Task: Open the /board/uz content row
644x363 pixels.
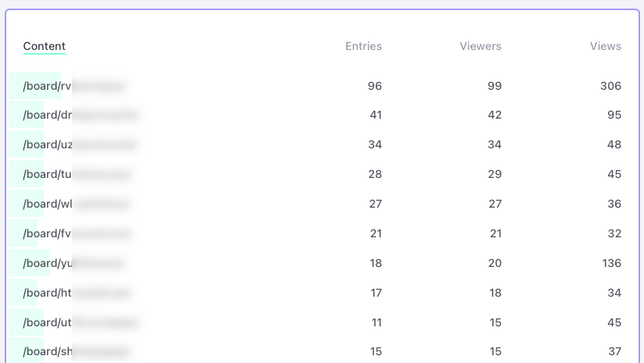Action: (x=322, y=144)
